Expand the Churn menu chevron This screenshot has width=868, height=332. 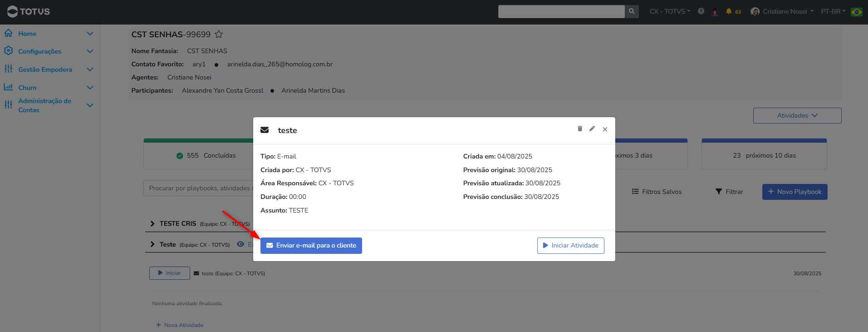90,88
